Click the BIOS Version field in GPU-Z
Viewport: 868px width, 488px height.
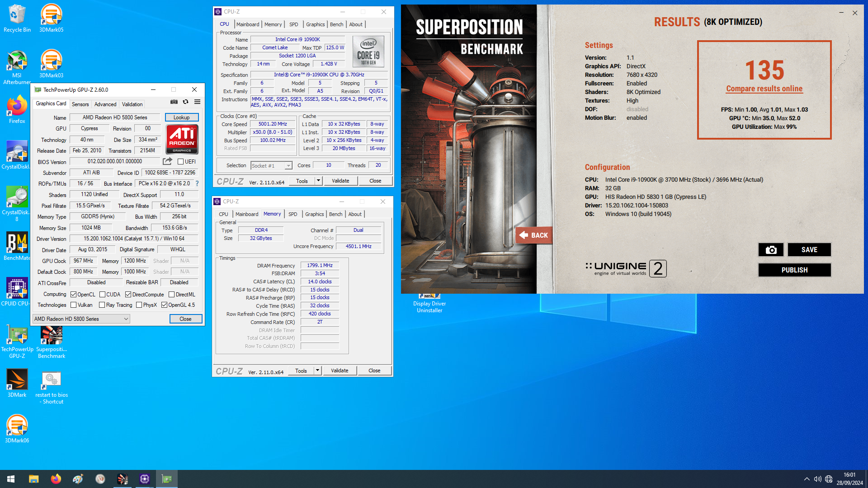click(115, 161)
